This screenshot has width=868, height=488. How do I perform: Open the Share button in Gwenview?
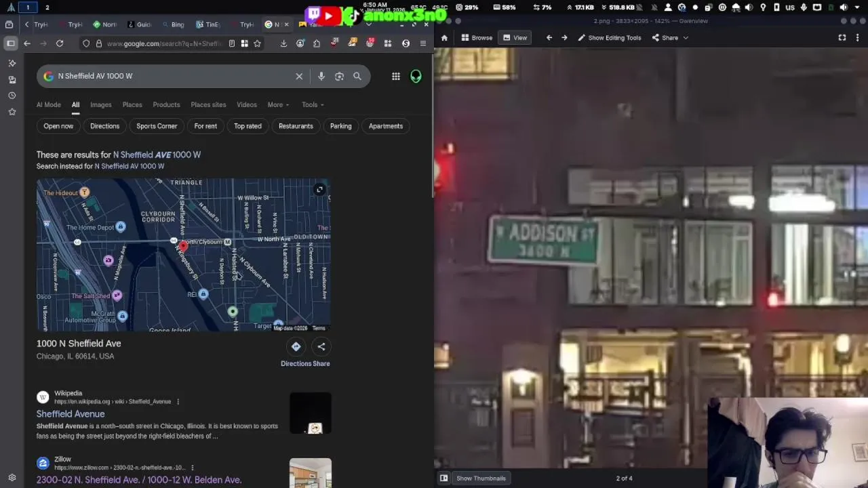point(665,38)
